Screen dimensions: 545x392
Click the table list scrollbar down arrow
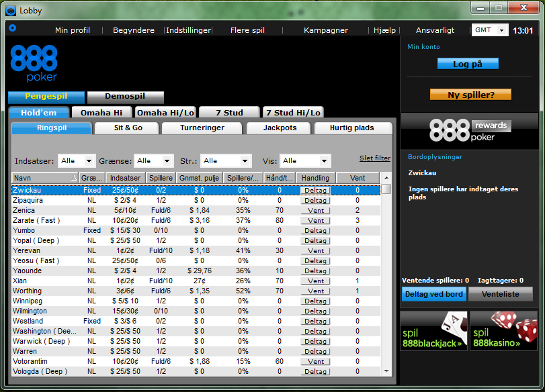pyautogui.click(x=386, y=371)
